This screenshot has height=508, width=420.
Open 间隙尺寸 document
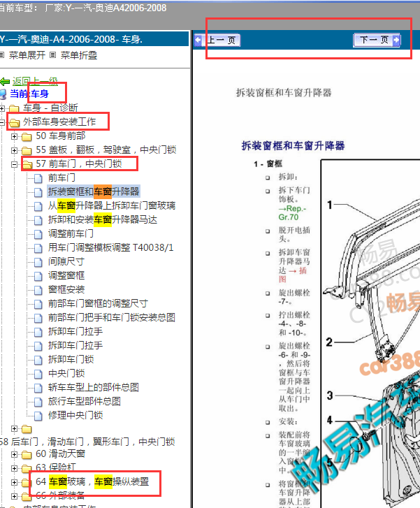pos(66,261)
